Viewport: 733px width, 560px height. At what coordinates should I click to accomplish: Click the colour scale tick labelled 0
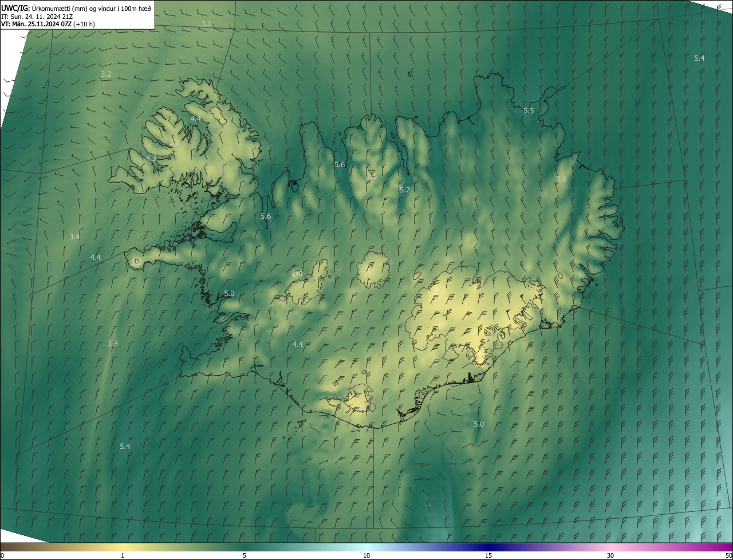tap(2, 555)
